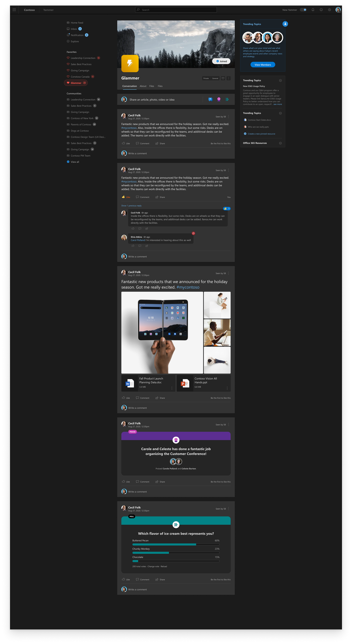Like the ice cream poll post

click(126, 579)
